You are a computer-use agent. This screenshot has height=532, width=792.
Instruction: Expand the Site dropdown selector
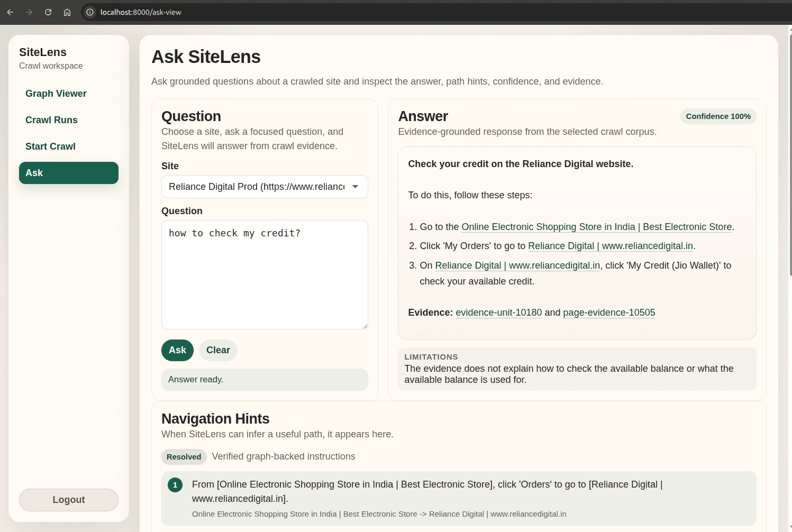click(x=265, y=187)
